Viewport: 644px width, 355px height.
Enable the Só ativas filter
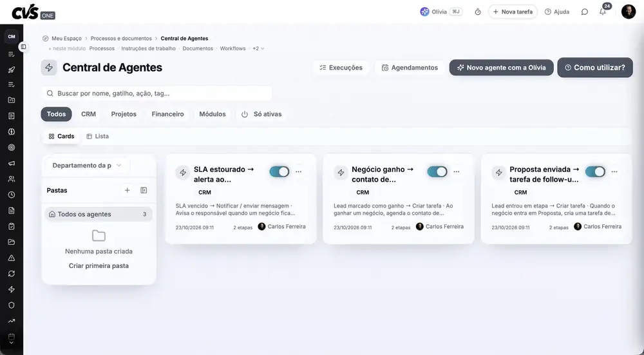tap(261, 114)
